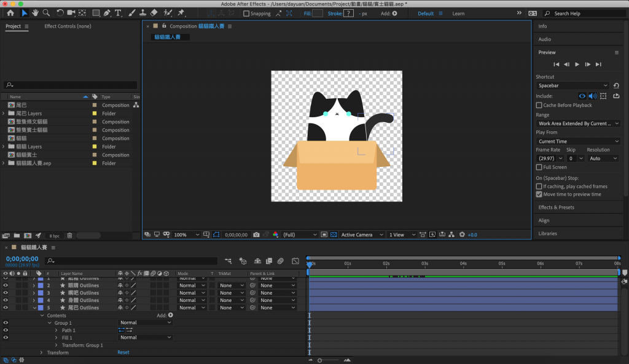Expand the Transform property group

[x=41, y=352]
